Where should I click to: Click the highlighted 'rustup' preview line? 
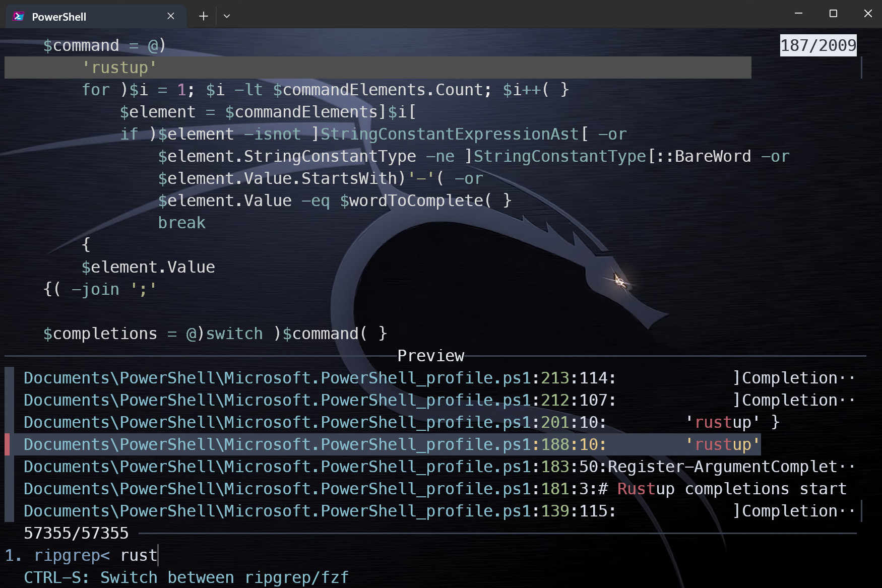click(x=377, y=68)
